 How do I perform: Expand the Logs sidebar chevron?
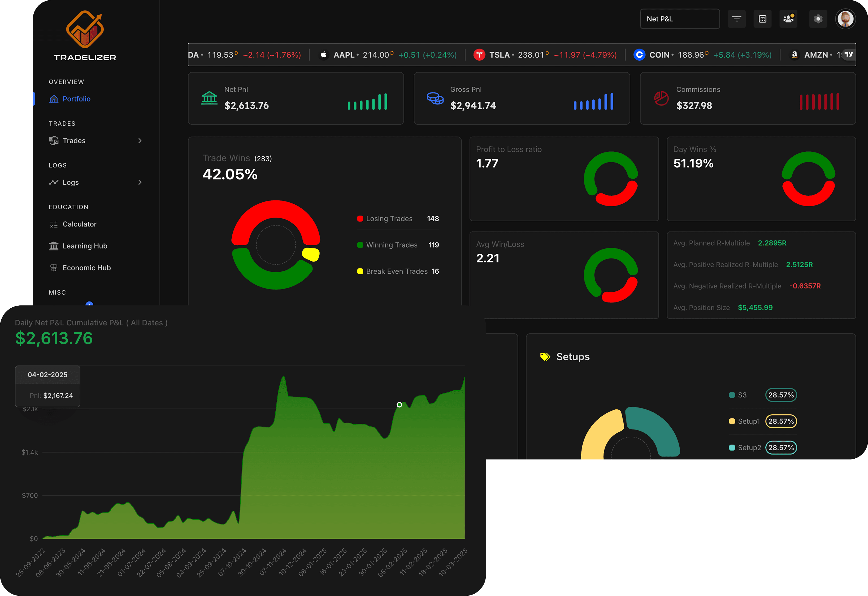pos(140,183)
